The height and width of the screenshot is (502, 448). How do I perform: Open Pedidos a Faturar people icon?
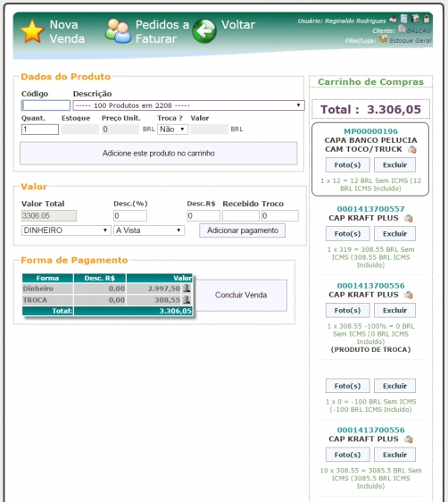118,31
